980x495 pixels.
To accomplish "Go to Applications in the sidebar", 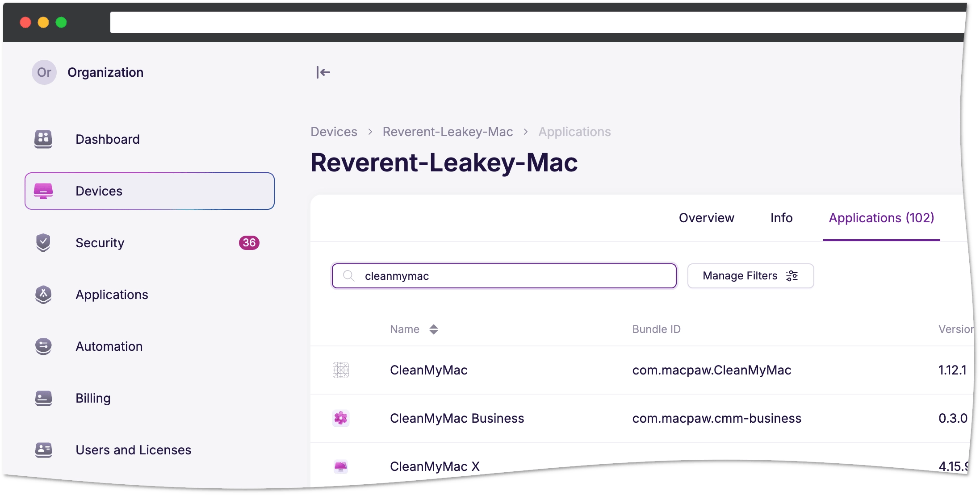I will coord(150,295).
